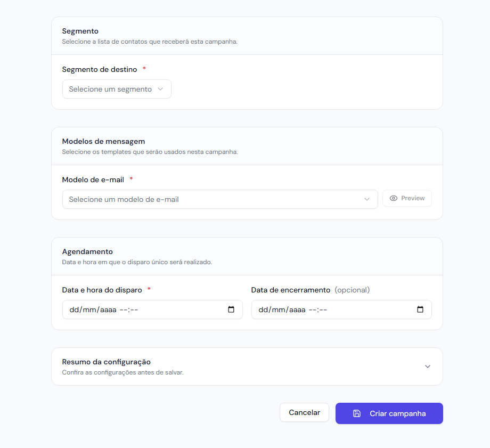Image resolution: width=490 pixels, height=448 pixels.
Task: Click the Modelo de e-mail field label
Action: (x=93, y=180)
